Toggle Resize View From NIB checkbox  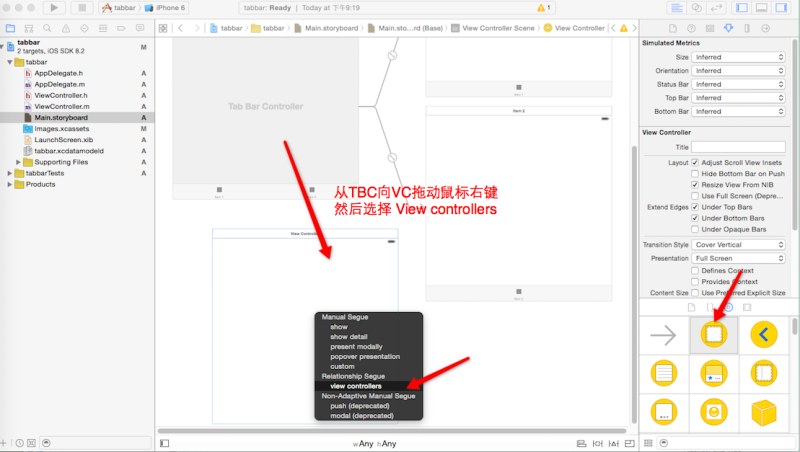point(694,185)
